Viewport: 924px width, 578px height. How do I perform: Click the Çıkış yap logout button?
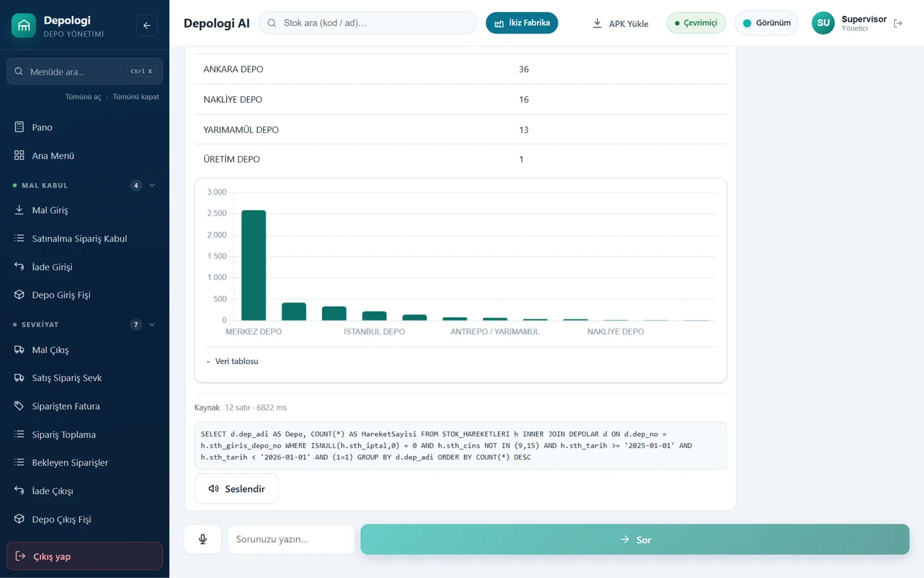[85, 556]
